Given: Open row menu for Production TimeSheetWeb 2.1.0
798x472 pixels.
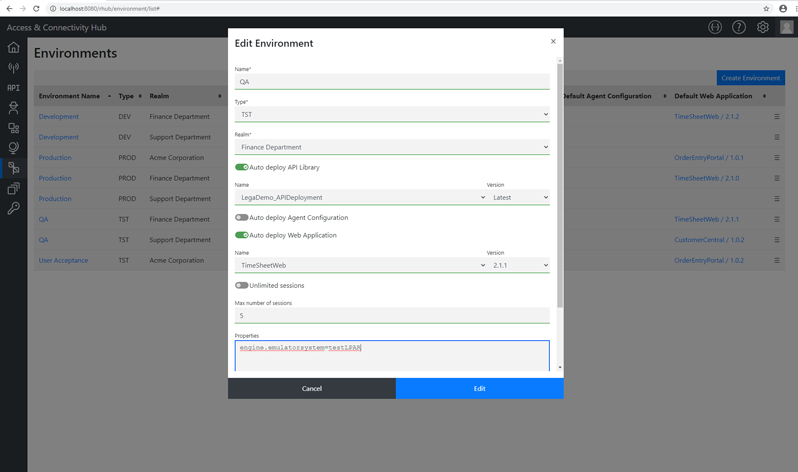Looking at the screenshot, I should click(x=777, y=178).
